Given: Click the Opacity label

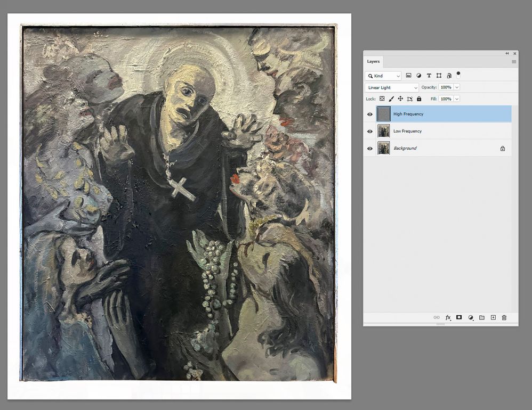Looking at the screenshot, I should (x=429, y=87).
